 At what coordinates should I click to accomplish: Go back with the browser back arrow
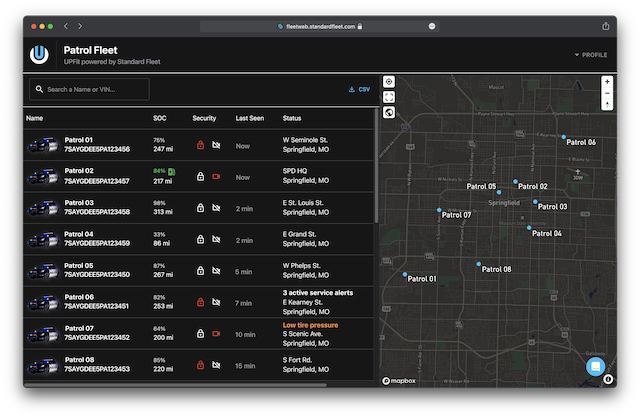coord(66,26)
